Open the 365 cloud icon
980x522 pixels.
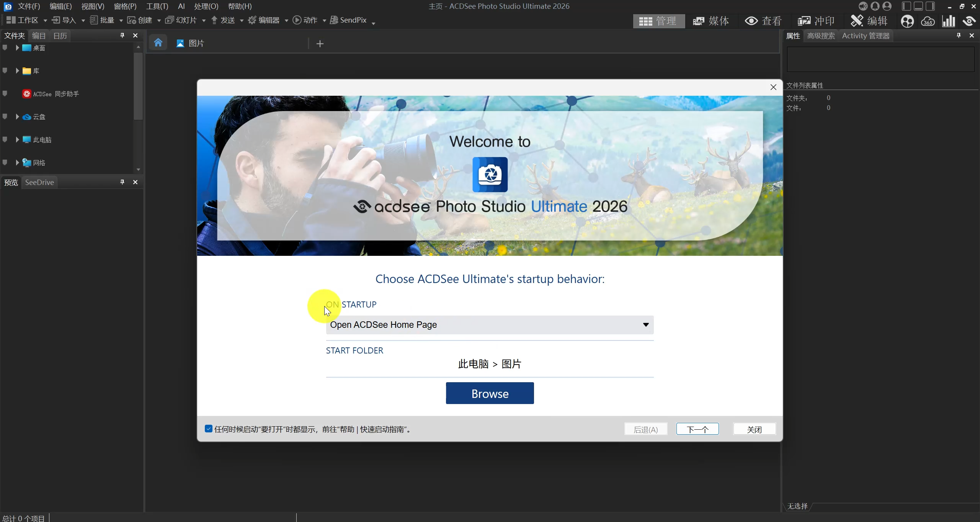(928, 21)
